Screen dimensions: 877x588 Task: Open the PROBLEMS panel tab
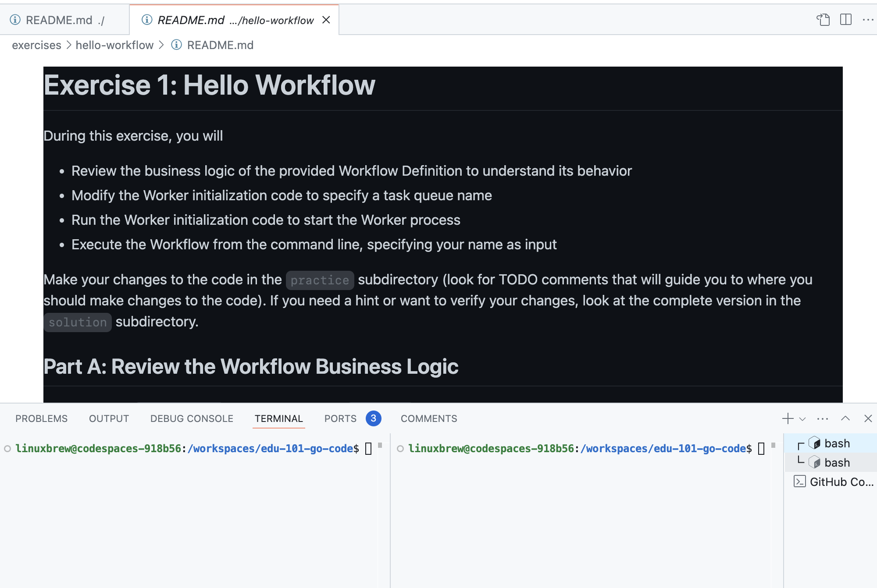[x=41, y=418]
